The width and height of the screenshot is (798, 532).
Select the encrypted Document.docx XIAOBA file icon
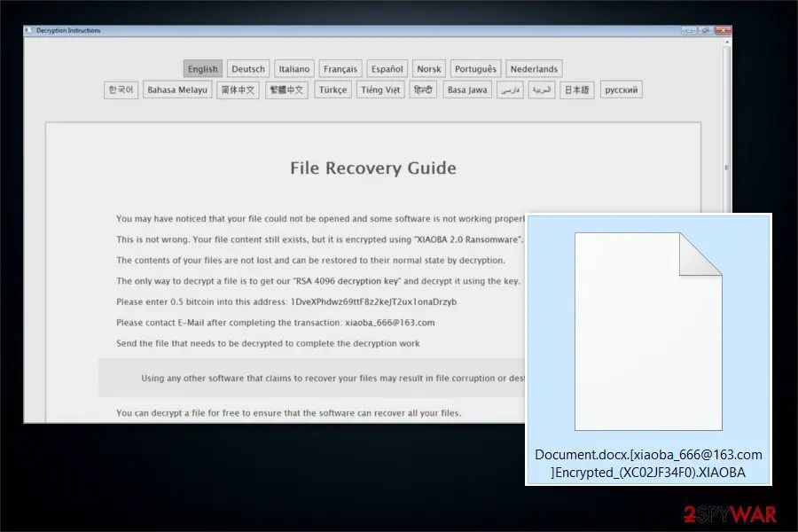[648, 332]
